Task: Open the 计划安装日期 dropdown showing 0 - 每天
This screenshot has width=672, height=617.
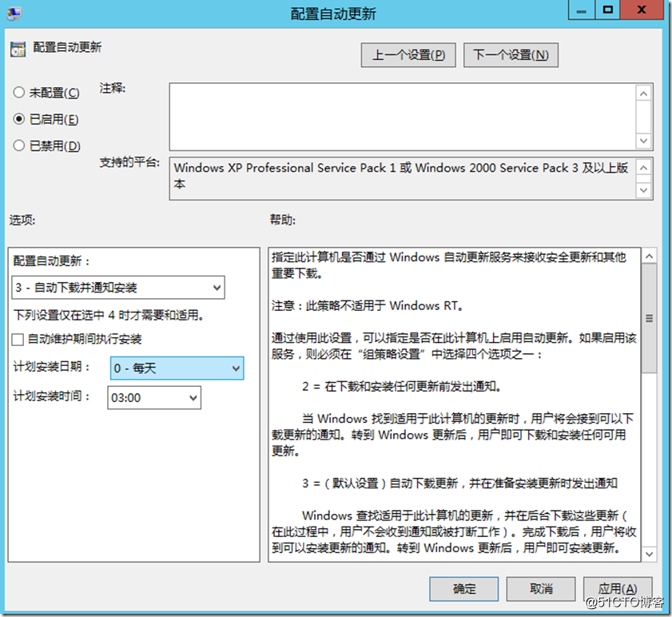Action: click(177, 368)
